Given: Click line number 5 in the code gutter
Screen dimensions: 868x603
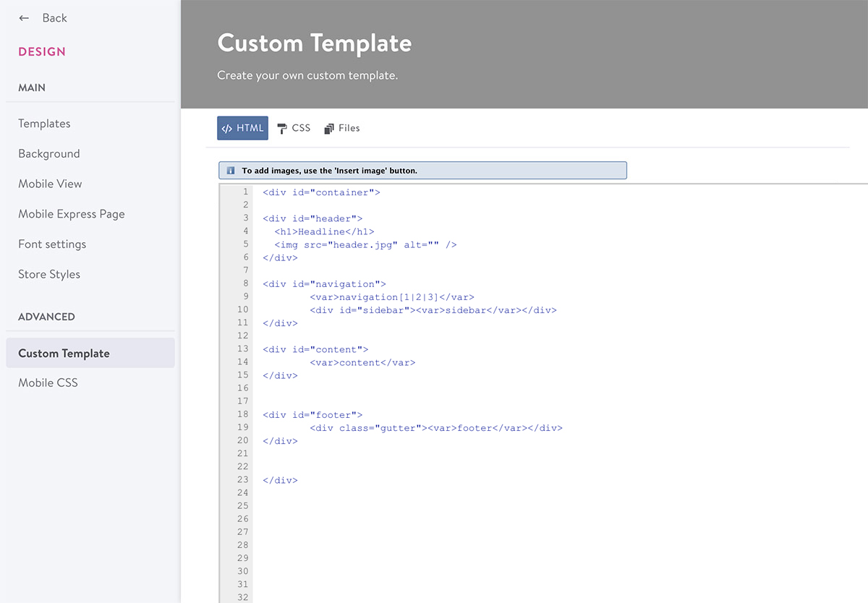Looking at the screenshot, I should [244, 244].
